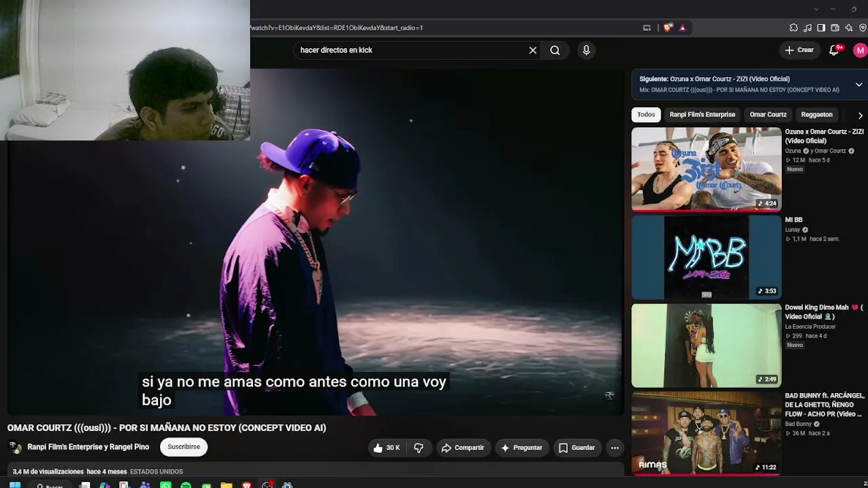
Task: Click the Lunay channel name
Action: (793, 230)
